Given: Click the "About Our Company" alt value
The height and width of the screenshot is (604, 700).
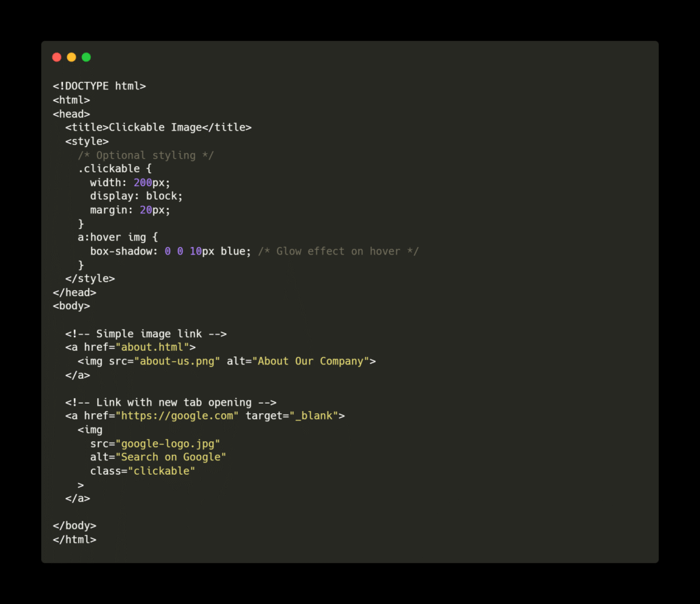Looking at the screenshot, I should 311,361.
